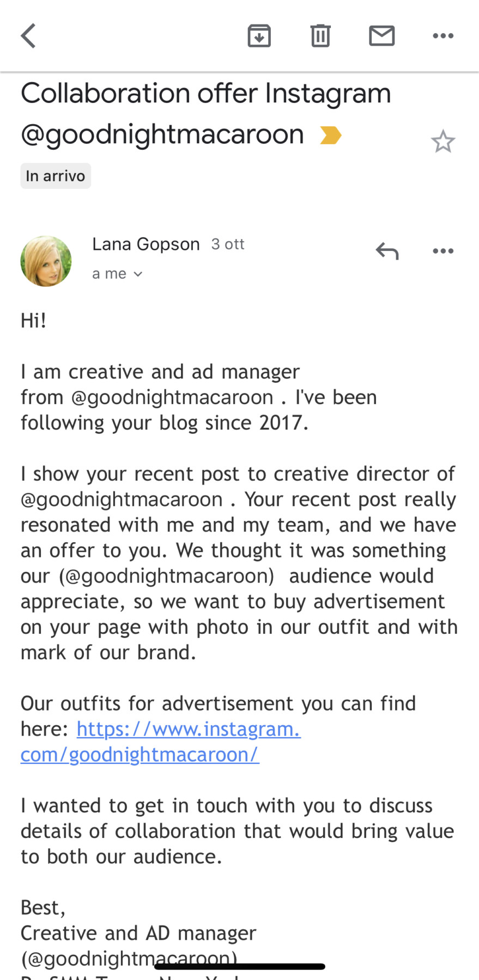
Task: Tap the "3 ott" message date
Action: [228, 244]
